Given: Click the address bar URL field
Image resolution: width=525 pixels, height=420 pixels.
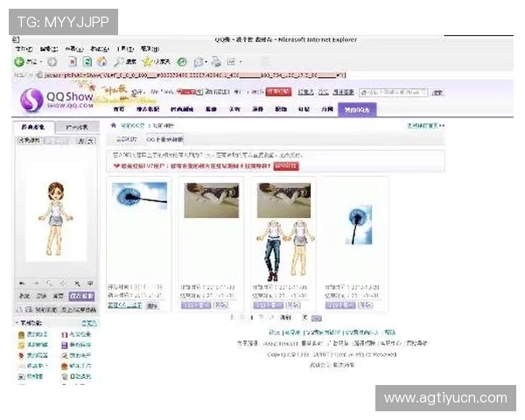Looking at the screenshot, I should click(194, 75).
